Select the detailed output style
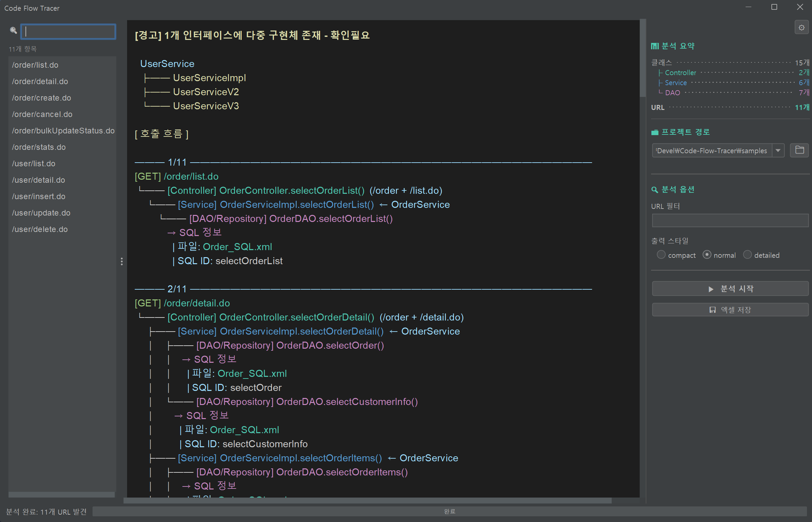 pyautogui.click(x=747, y=255)
